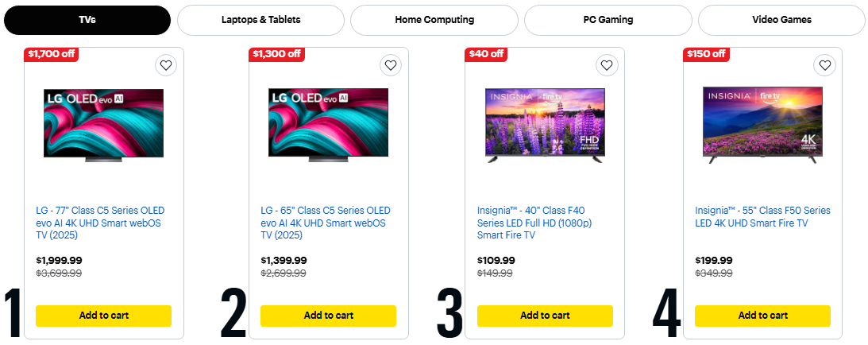This screenshot has height=345, width=868.
Task: Save the LG 77" OLED TV with heart icon
Action: 165,65
